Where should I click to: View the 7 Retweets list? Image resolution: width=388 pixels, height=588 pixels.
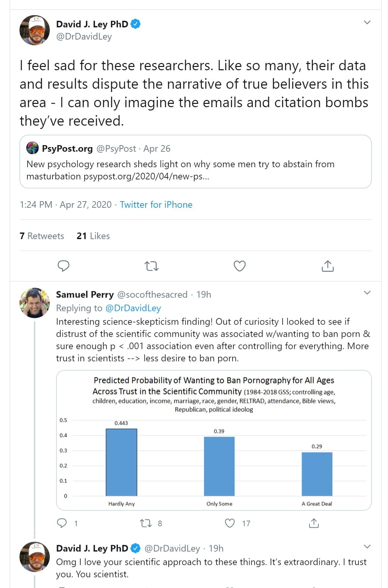(42, 236)
